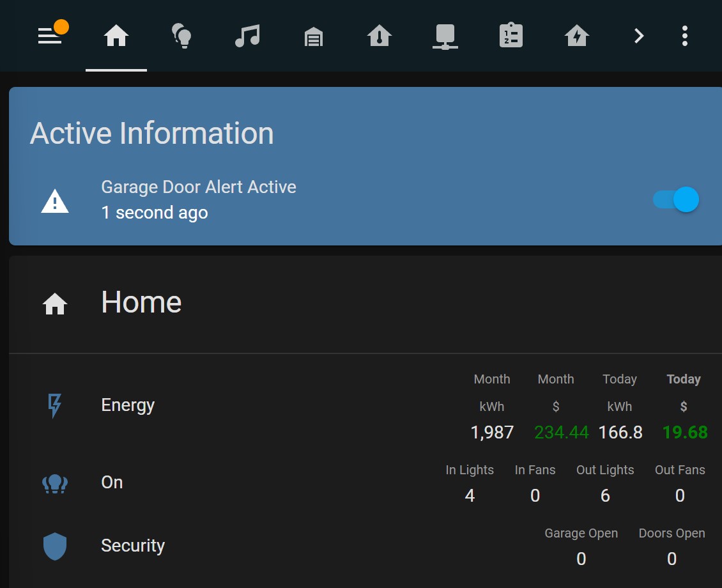Viewport: 722px width, 588px height.
Task: Open the garage door tab icon
Action: [x=313, y=36]
